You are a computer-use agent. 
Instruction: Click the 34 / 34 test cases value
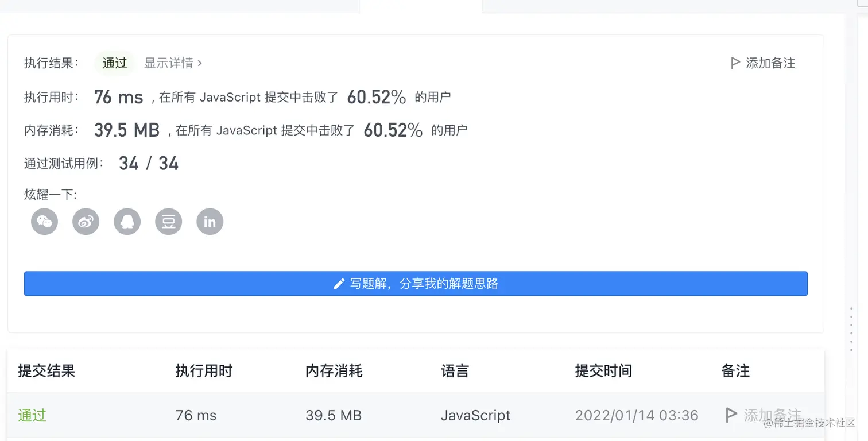pos(149,164)
